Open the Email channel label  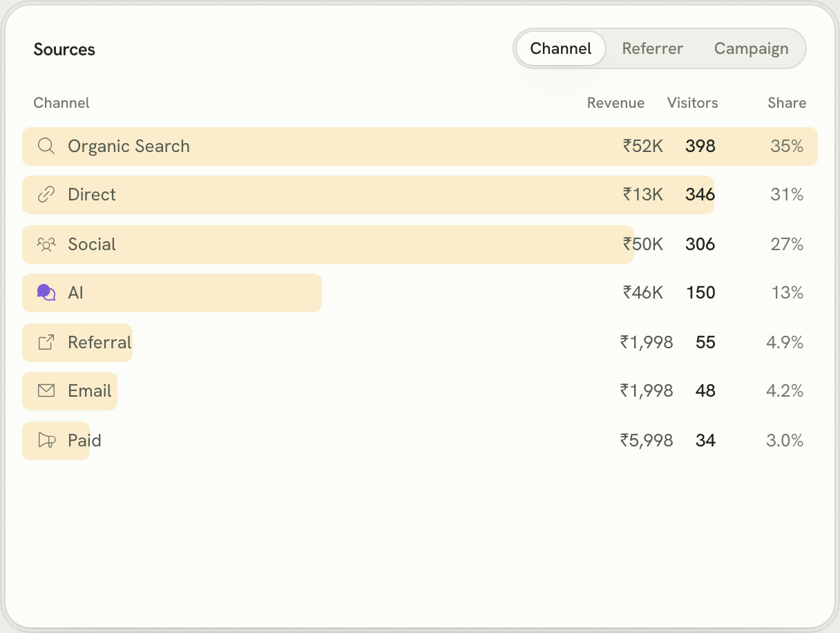90,391
